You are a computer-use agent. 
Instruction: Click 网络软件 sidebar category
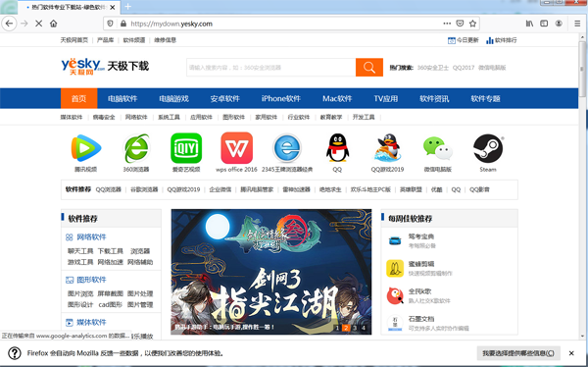[91, 237]
